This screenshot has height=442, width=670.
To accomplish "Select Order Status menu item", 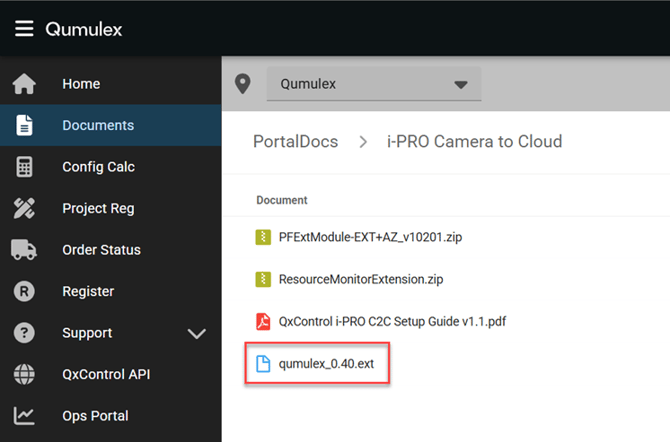I will tap(101, 250).
